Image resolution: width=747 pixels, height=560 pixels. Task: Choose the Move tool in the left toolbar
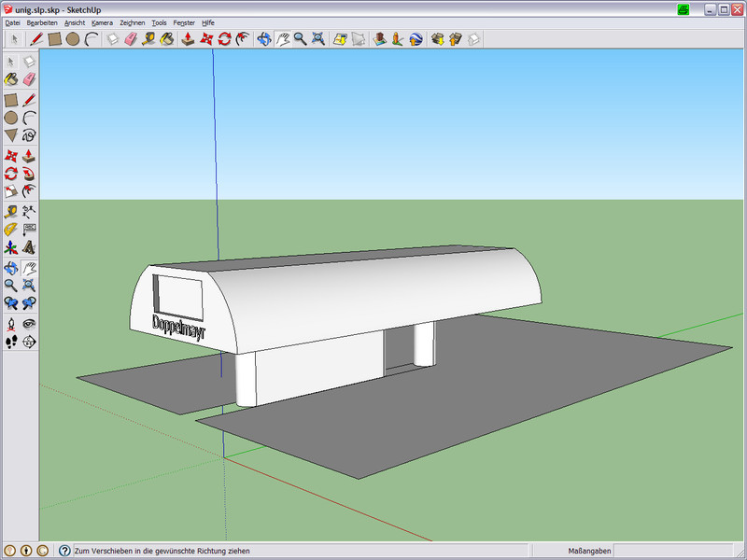coord(11,156)
